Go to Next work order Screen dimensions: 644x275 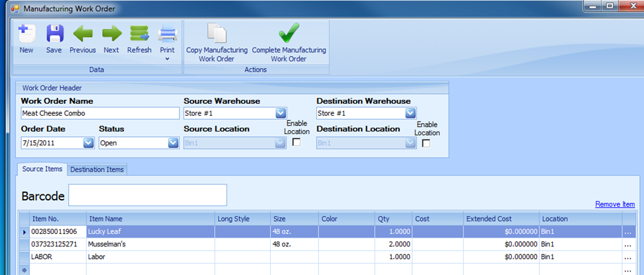pos(112,34)
